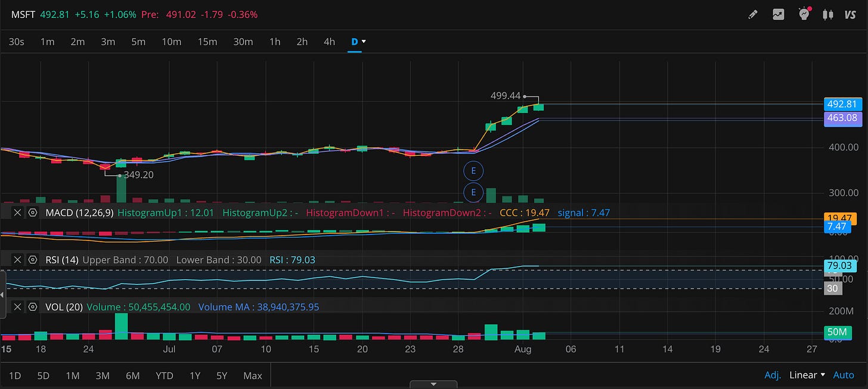Open the Linear scale dropdown
The image size is (868, 389).
click(807, 375)
